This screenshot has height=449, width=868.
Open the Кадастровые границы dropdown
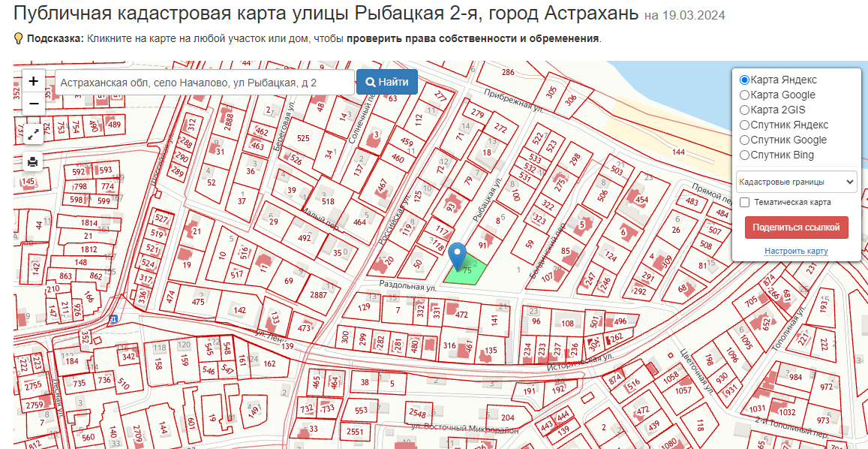[x=796, y=182]
